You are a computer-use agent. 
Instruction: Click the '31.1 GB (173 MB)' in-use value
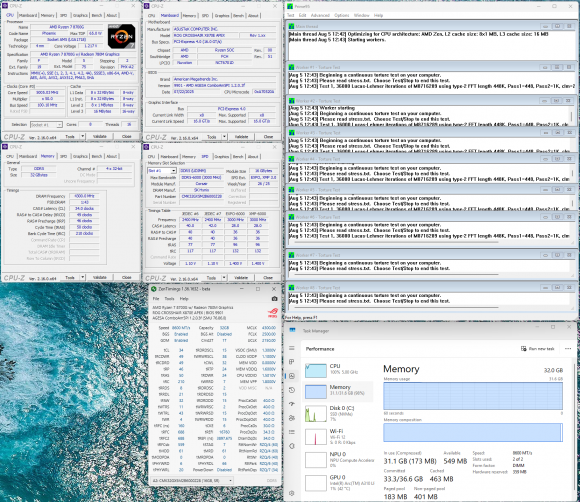point(410,461)
